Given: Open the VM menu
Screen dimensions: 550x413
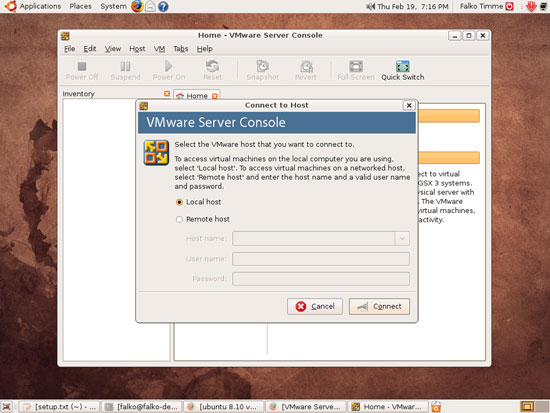Looking at the screenshot, I should [159, 49].
